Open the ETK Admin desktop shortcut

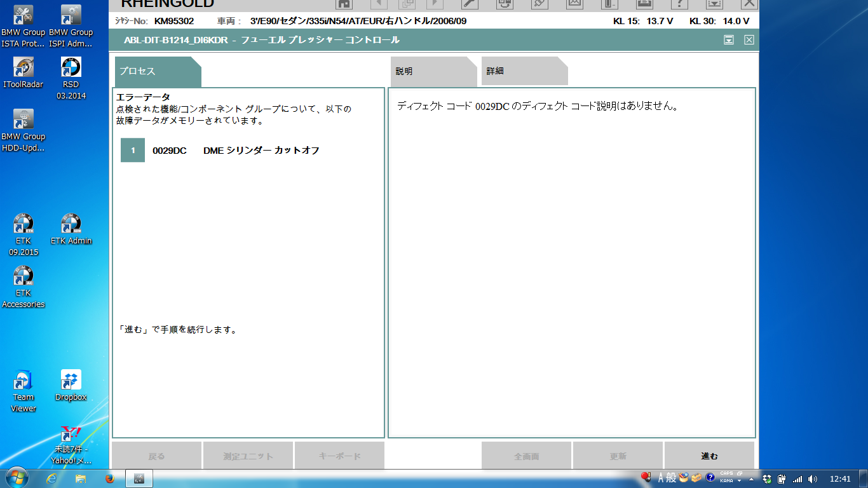[x=71, y=229]
